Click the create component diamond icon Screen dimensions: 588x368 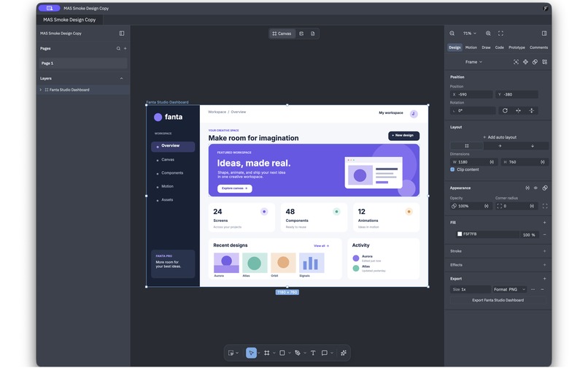(x=525, y=62)
